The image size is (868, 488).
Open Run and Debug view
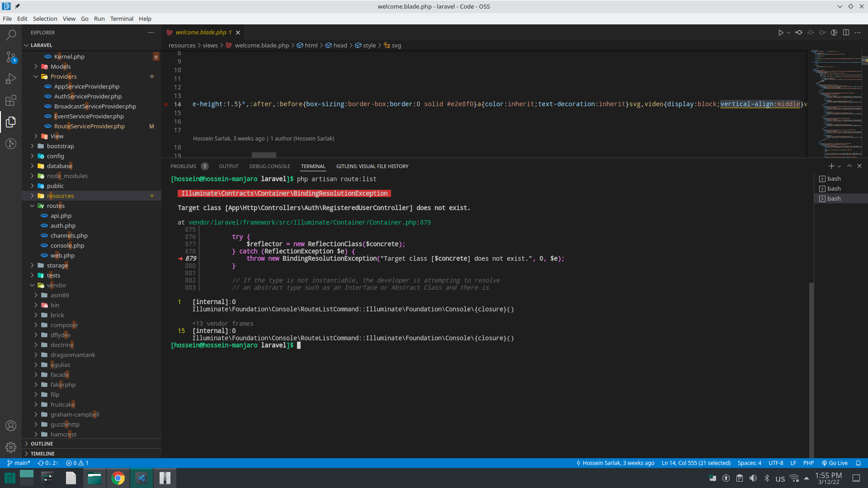pyautogui.click(x=11, y=79)
